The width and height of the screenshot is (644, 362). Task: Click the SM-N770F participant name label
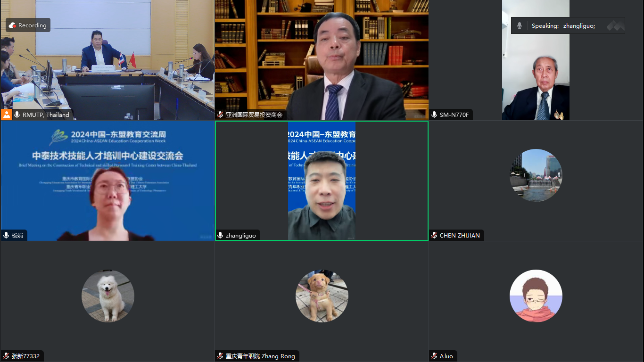click(x=454, y=115)
